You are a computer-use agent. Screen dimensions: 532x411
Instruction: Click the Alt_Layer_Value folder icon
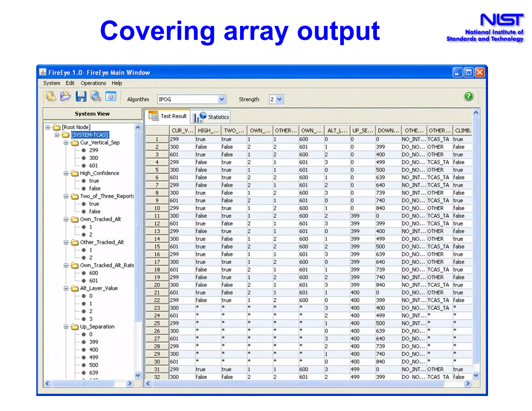click(x=75, y=288)
